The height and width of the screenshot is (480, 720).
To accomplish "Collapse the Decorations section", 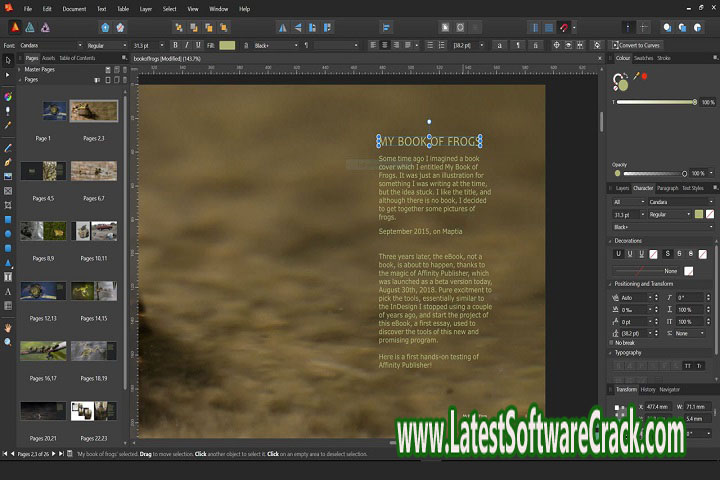I will coord(610,241).
